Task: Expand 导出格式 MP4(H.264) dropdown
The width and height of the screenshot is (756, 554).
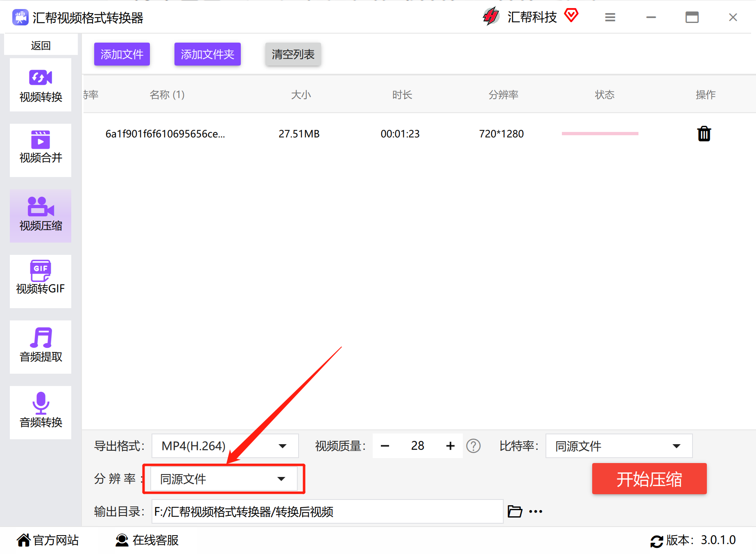Action: point(225,446)
